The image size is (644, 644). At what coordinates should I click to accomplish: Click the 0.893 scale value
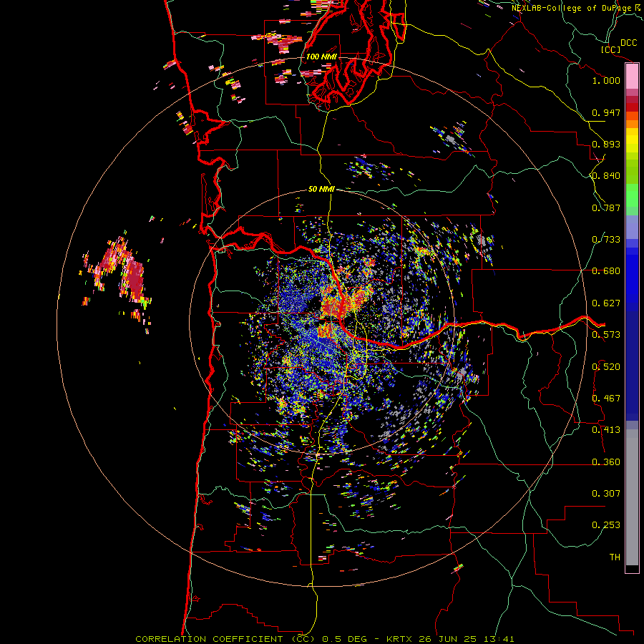coord(606,144)
